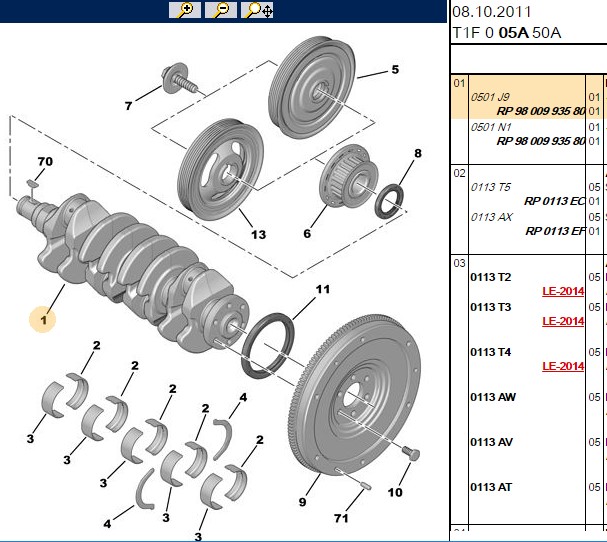Select part reference 0113 AT

coord(491,487)
